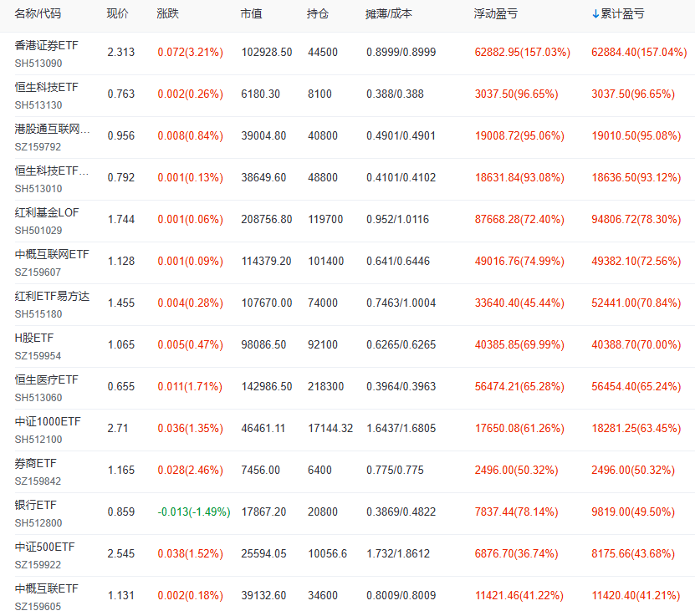The image size is (695, 616).
Task: Open the 银行ETF holding
Action: coord(35,505)
